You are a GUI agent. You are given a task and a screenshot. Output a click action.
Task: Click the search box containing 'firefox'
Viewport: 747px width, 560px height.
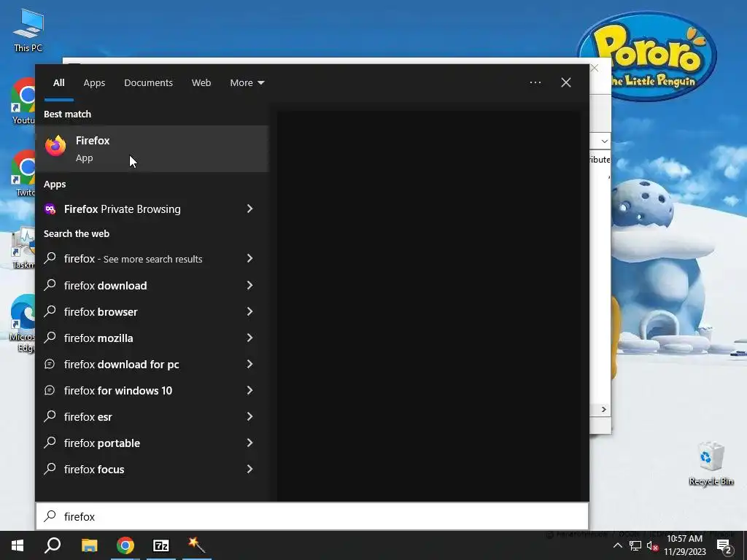click(312, 516)
